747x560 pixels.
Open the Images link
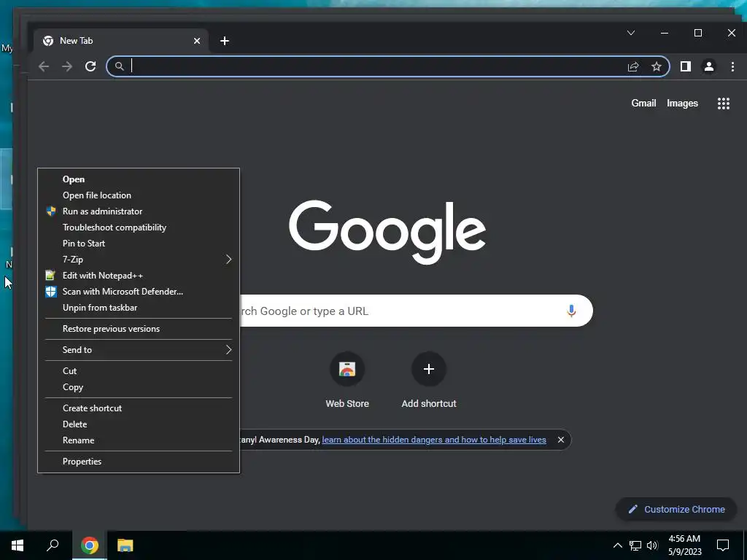pos(682,104)
